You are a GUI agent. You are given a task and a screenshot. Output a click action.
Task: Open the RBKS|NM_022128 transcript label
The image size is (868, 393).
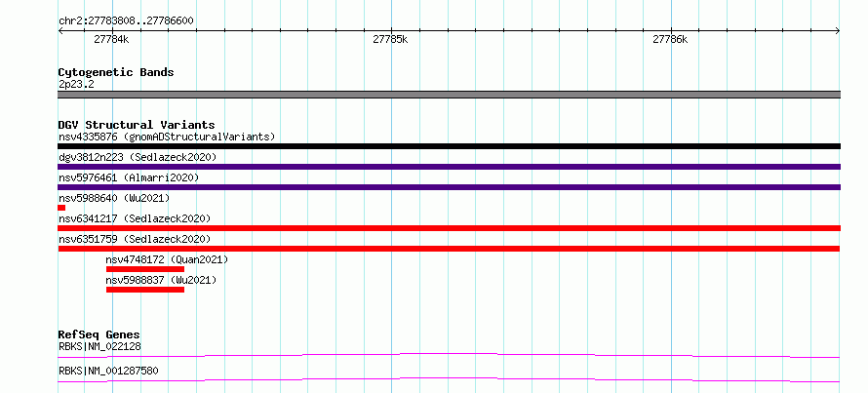[99, 346]
